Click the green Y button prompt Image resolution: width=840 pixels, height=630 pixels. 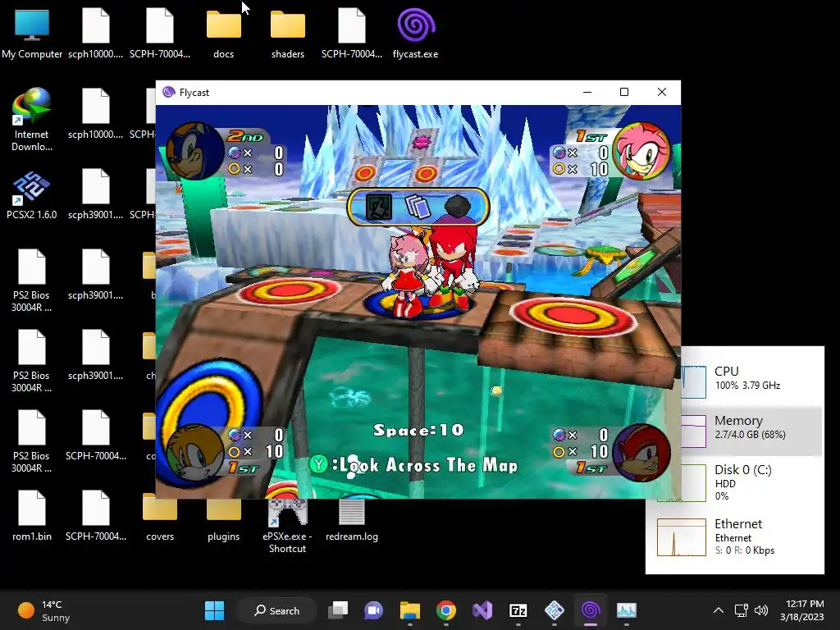[x=319, y=464]
